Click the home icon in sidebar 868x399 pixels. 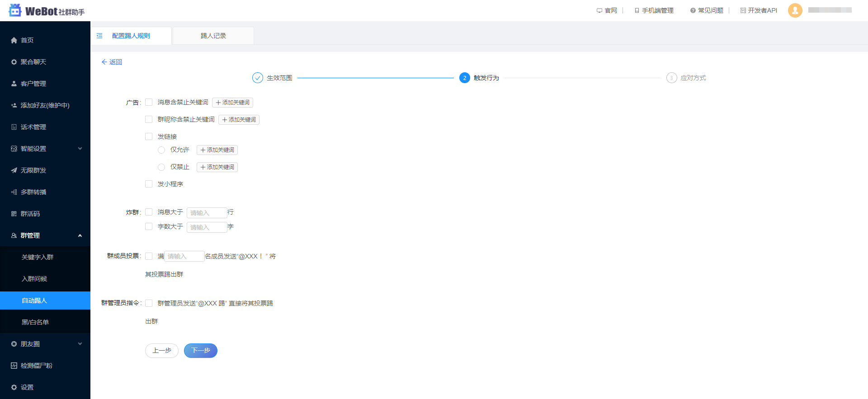coord(14,40)
